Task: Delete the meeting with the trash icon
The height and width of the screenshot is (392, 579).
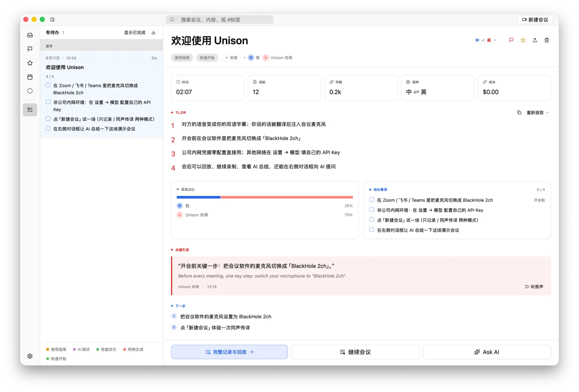Action: tap(547, 40)
